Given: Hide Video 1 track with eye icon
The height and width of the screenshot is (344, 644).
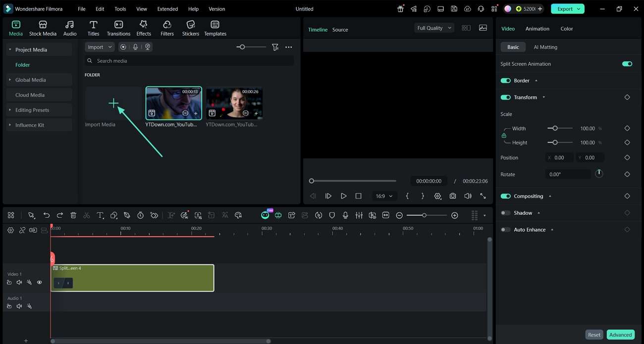Looking at the screenshot, I should click(x=40, y=283).
